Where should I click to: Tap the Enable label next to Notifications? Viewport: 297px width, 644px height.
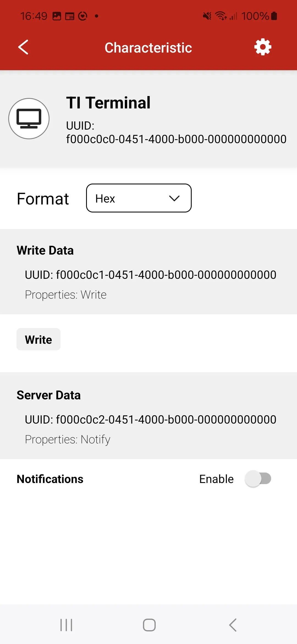[217, 479]
